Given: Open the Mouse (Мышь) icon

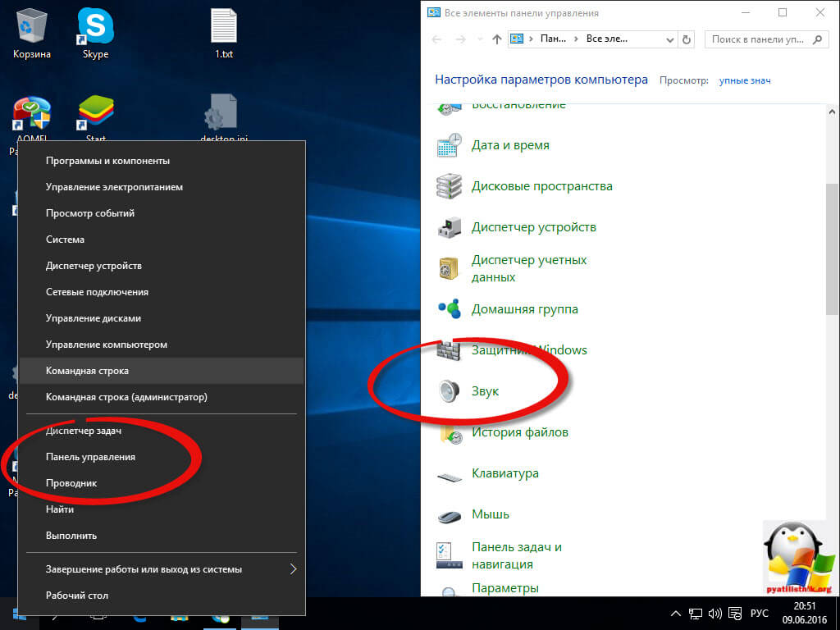Looking at the screenshot, I should [x=449, y=515].
